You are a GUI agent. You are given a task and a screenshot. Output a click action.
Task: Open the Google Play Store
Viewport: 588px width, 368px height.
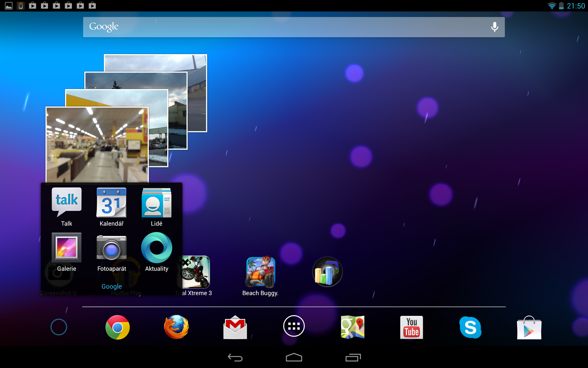pyautogui.click(x=529, y=327)
